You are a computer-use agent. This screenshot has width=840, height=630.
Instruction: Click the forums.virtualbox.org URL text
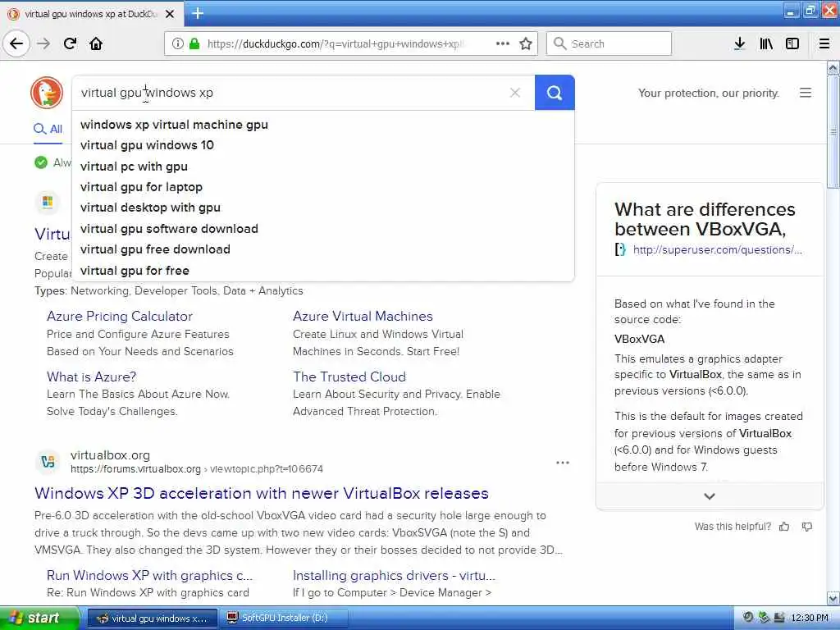pyautogui.click(x=135, y=468)
